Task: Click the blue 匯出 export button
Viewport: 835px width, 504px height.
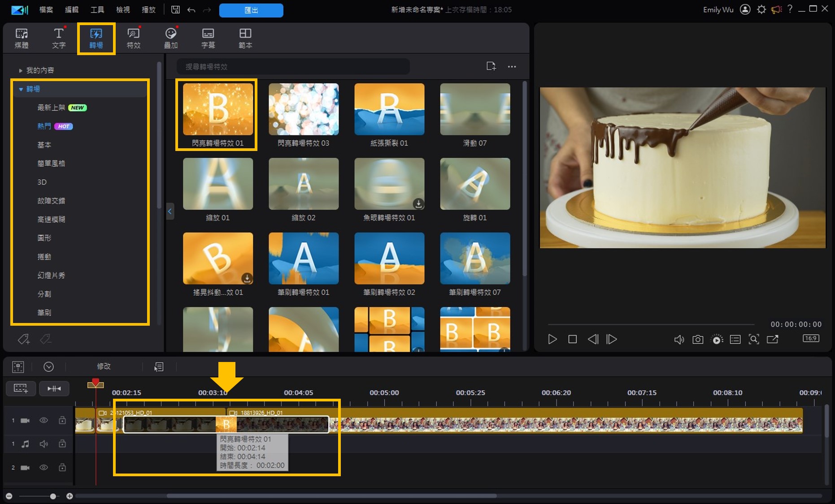Action: point(251,10)
